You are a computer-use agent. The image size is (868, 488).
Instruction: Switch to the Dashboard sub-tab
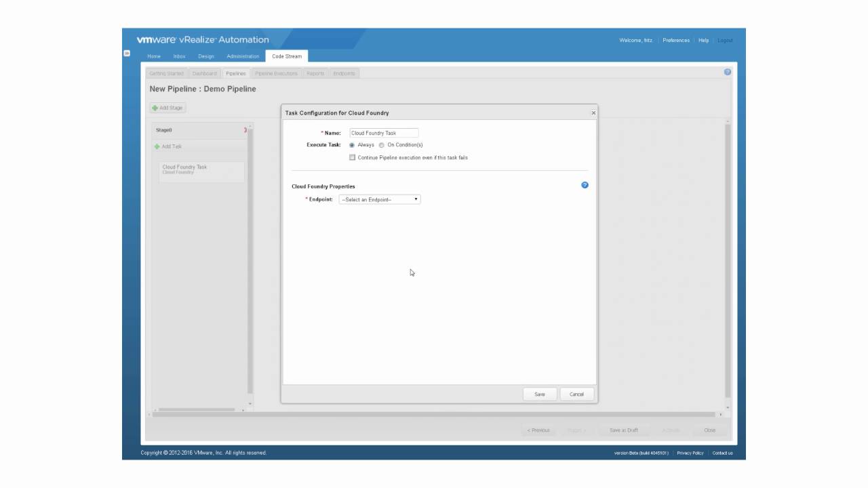click(205, 73)
